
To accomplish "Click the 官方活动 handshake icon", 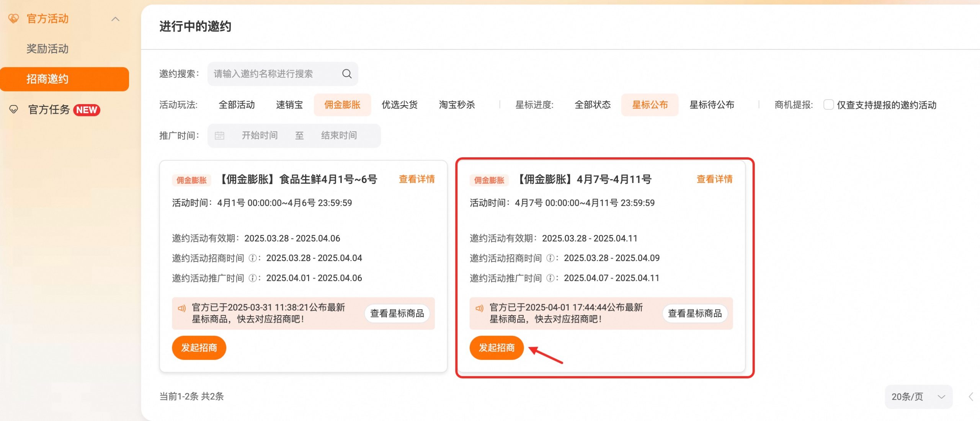I will 13,18.
